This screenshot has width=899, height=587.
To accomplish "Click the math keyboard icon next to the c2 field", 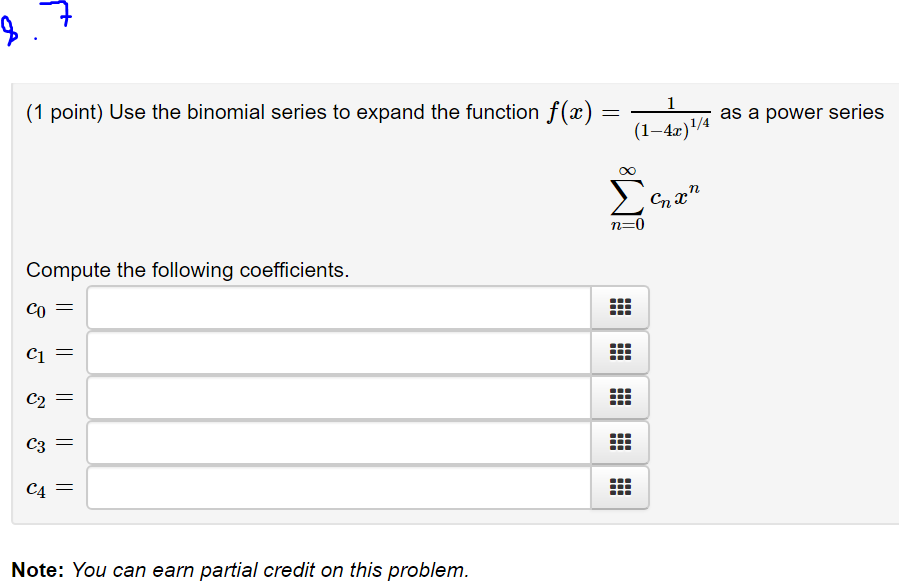I will click(620, 397).
